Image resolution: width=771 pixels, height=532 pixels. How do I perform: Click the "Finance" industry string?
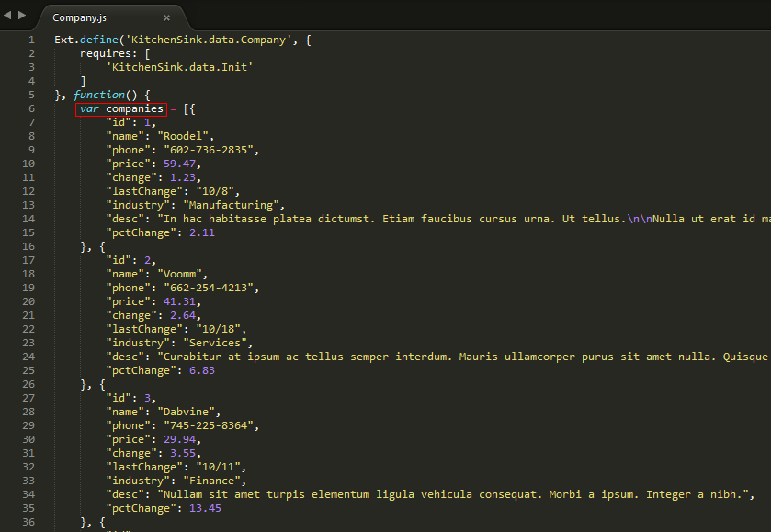pos(213,480)
